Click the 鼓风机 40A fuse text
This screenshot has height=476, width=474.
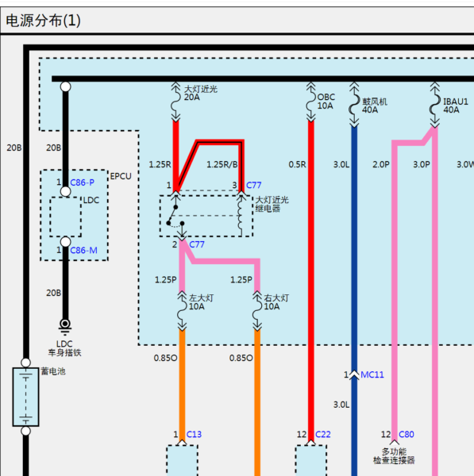point(375,106)
